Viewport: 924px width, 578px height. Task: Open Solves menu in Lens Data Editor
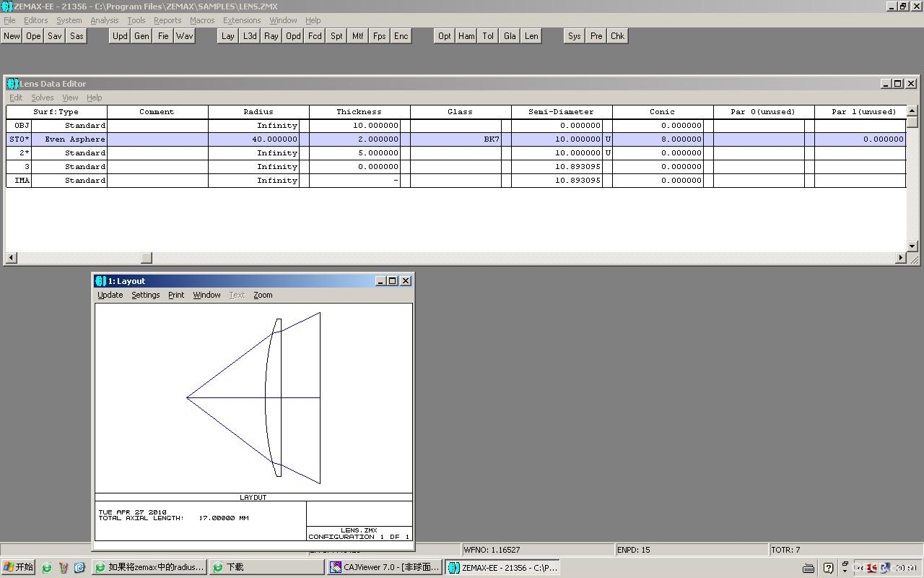(x=43, y=98)
